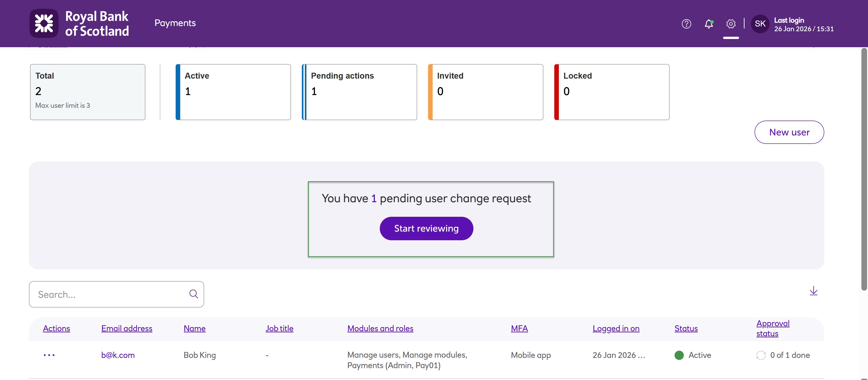This screenshot has width=868, height=380.
Task: Sort table by Email address column
Action: click(x=127, y=328)
